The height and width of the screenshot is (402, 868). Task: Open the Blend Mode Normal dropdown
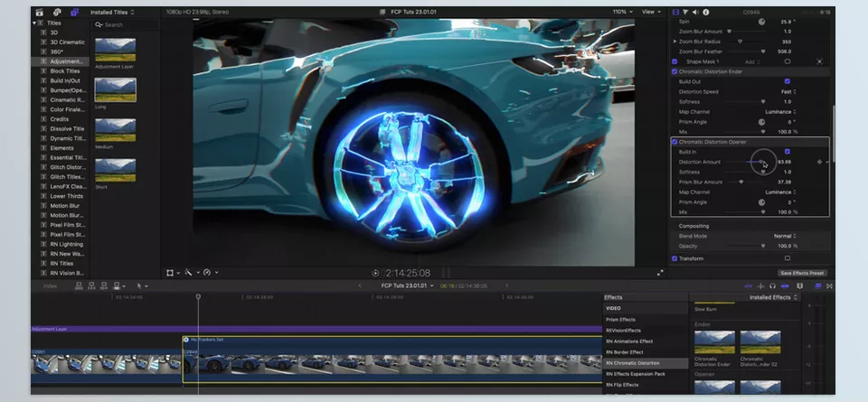click(786, 236)
